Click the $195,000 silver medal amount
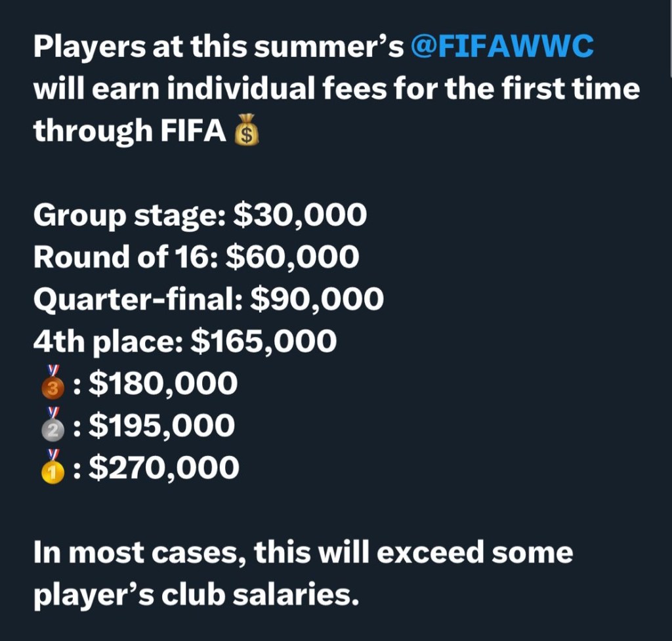This screenshot has width=672, height=641. point(162,426)
